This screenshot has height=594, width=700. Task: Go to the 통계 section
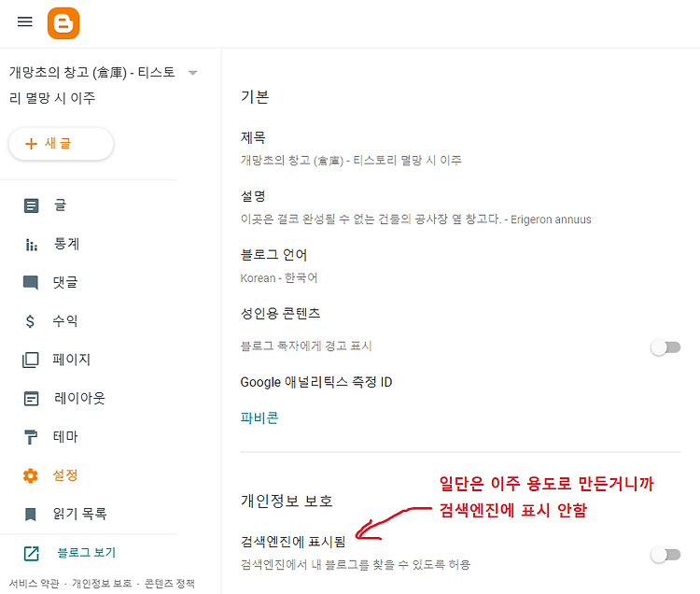point(66,244)
